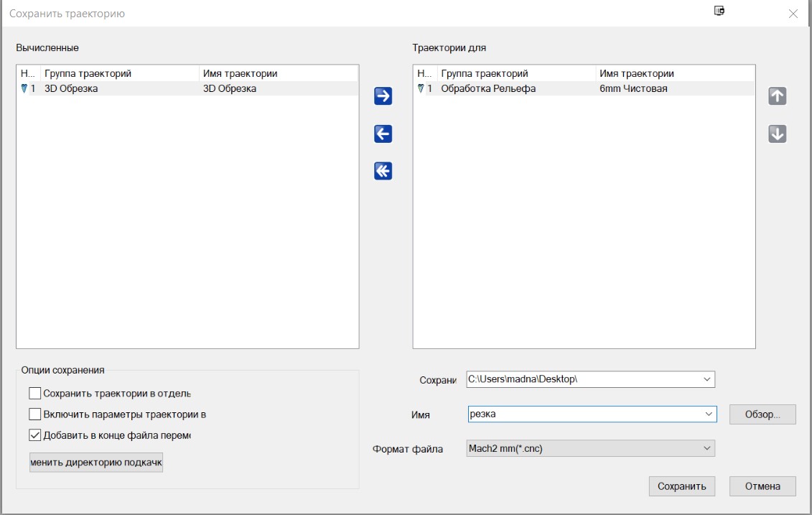
Task: Open the Формат файла Mach2 mm dropdown
Action: pos(706,449)
